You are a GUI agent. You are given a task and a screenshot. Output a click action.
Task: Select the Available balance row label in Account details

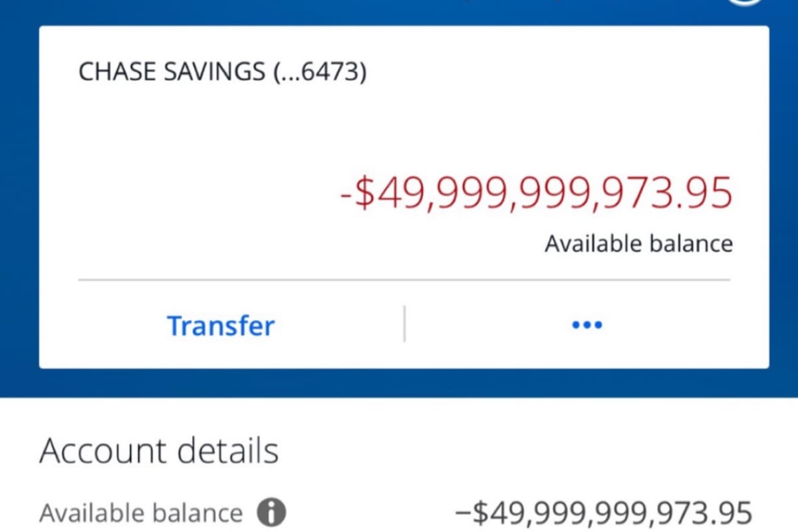click(141, 513)
